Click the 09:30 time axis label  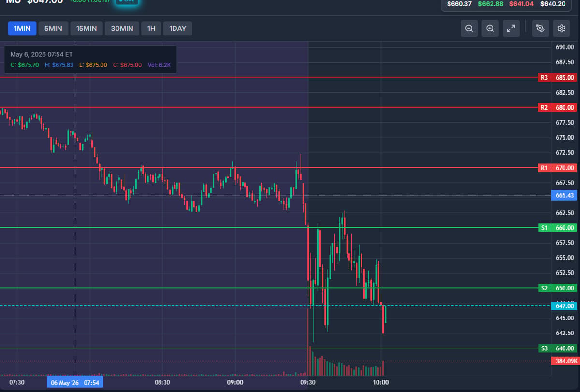point(308,382)
